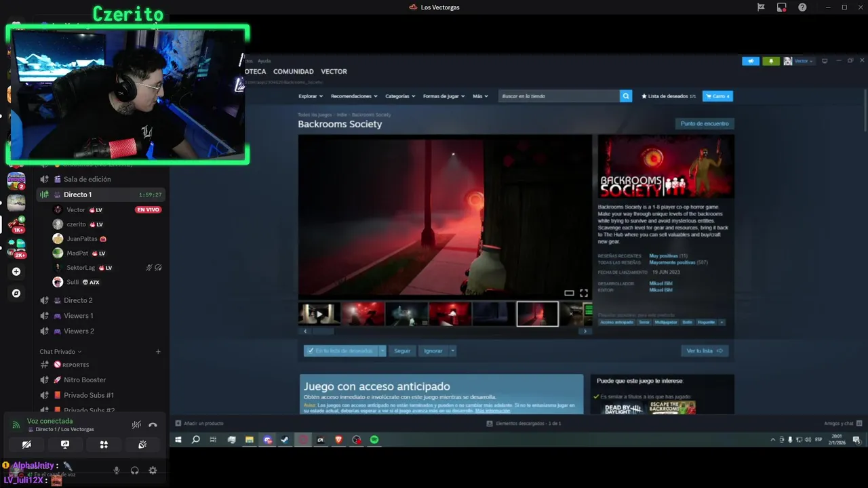Image resolution: width=868 pixels, height=488 pixels.
Task: Click the Ver tu lista button
Action: click(705, 350)
